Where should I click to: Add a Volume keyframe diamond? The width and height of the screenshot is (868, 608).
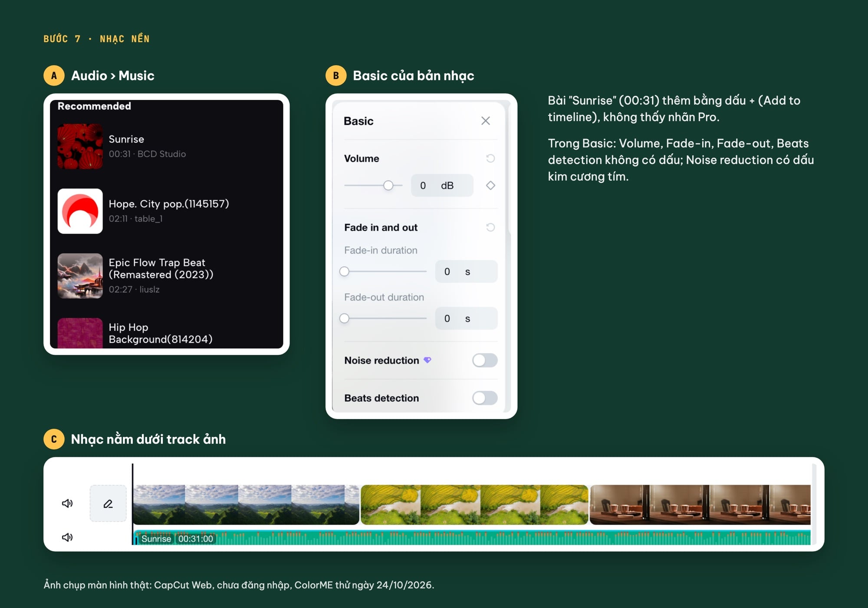pos(490,185)
